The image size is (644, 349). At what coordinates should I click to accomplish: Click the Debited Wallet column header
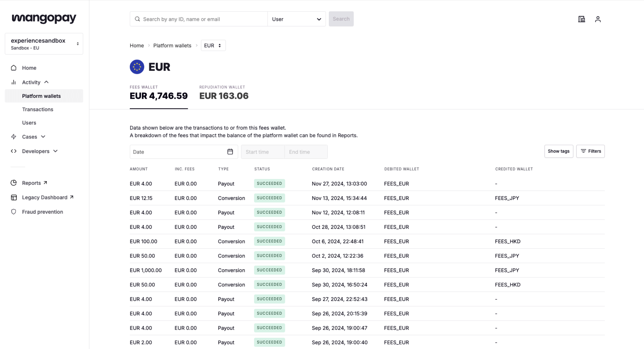point(402,169)
